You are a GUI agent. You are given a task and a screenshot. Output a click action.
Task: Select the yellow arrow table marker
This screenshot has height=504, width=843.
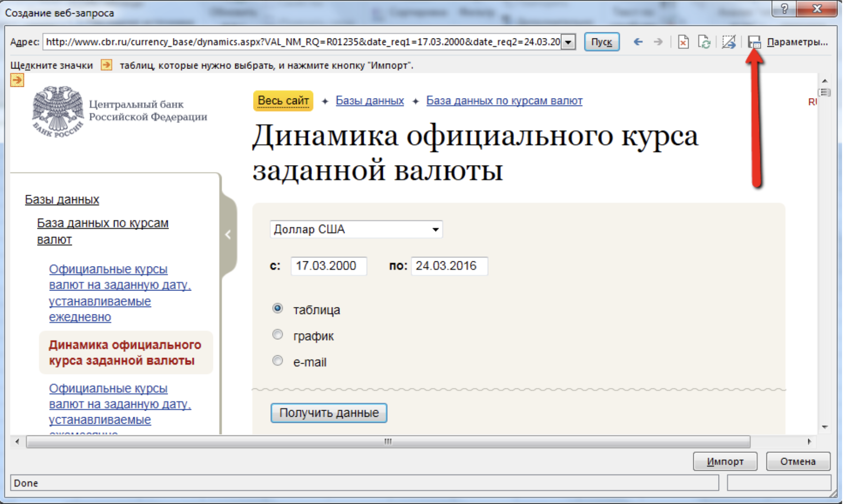17,80
